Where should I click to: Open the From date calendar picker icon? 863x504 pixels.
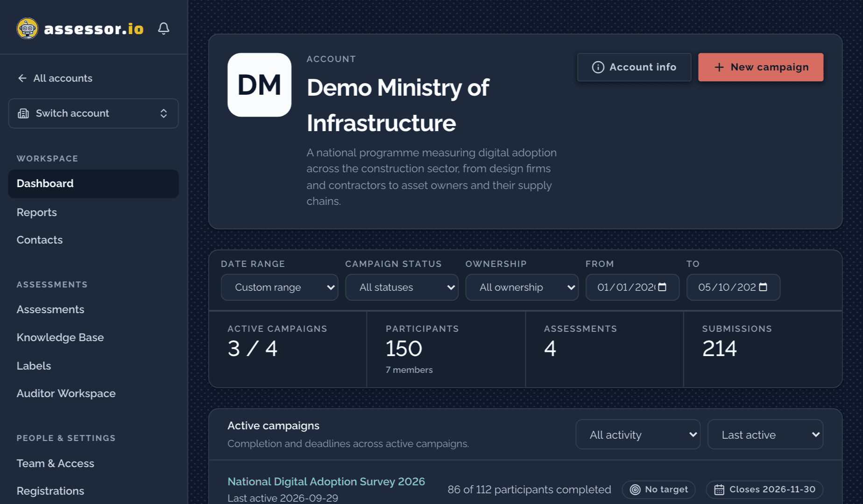point(662,287)
